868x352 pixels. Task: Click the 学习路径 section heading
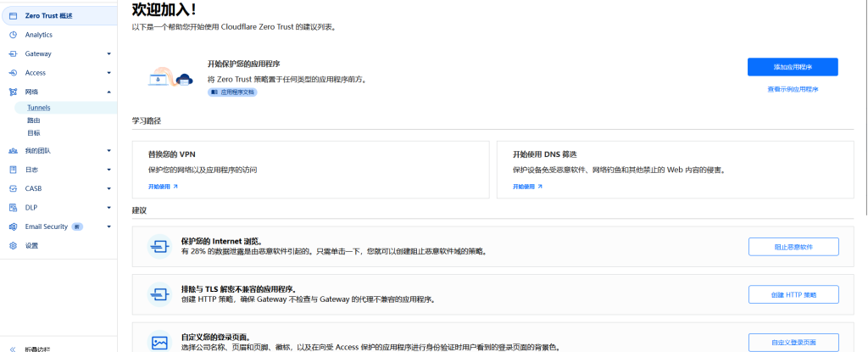146,120
